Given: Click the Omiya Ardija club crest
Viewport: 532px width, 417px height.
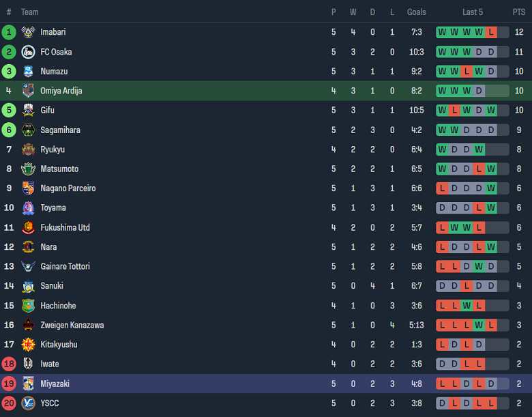Looking at the screenshot, I should click(28, 91).
